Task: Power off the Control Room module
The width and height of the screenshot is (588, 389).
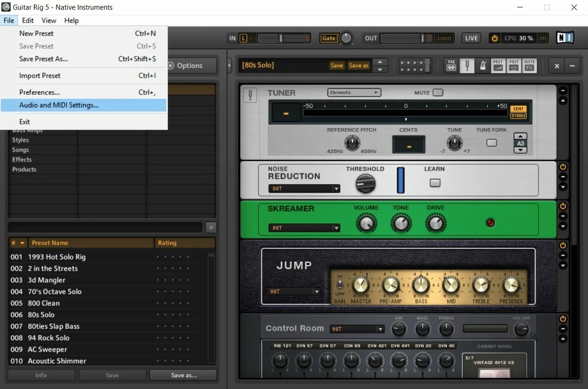Action: click(x=563, y=319)
